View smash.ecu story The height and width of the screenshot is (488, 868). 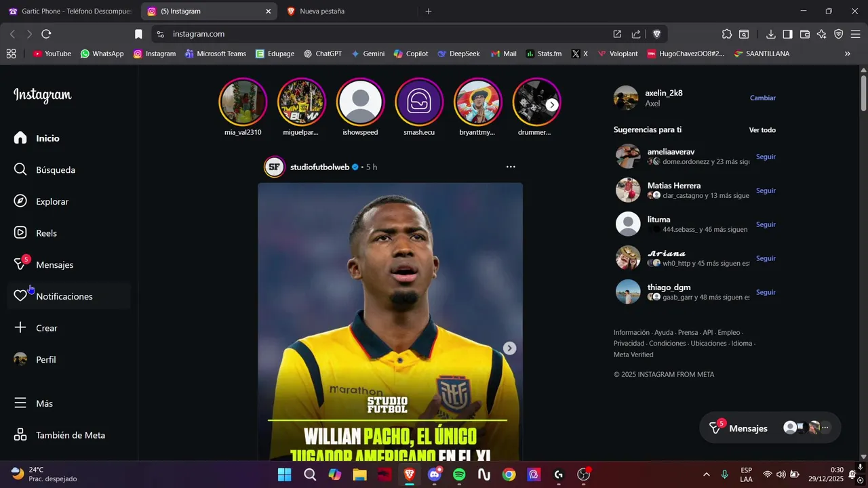coord(419,102)
